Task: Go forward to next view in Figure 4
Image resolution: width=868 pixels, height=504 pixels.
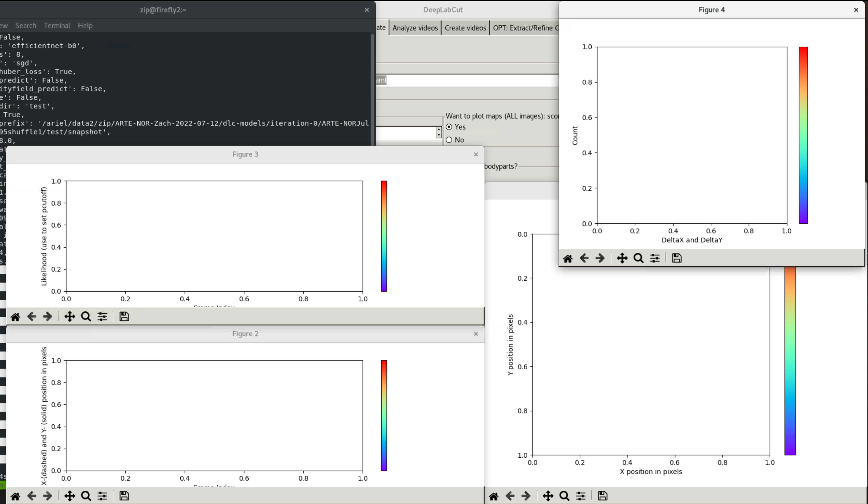Action: (x=600, y=258)
